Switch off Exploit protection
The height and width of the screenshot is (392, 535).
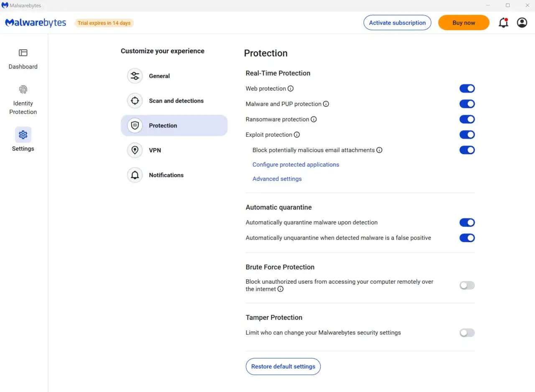pos(467,135)
